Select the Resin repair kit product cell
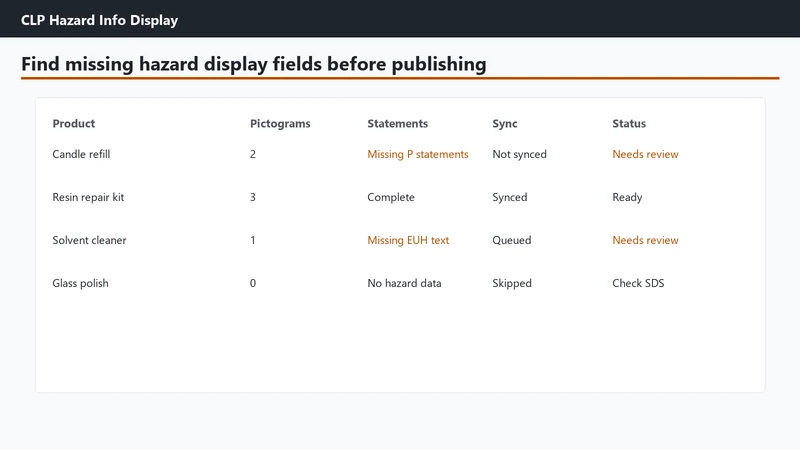This screenshot has width=800, height=450. pos(88,197)
